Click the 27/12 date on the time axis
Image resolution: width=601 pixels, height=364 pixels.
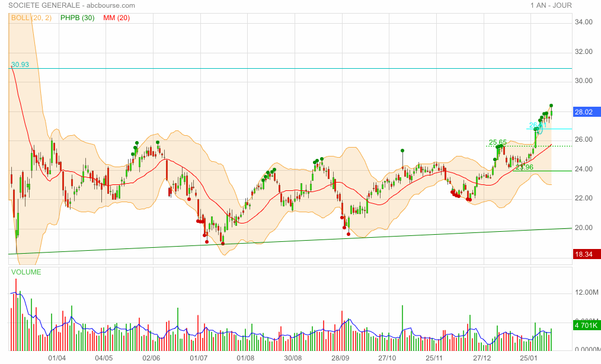click(482, 358)
